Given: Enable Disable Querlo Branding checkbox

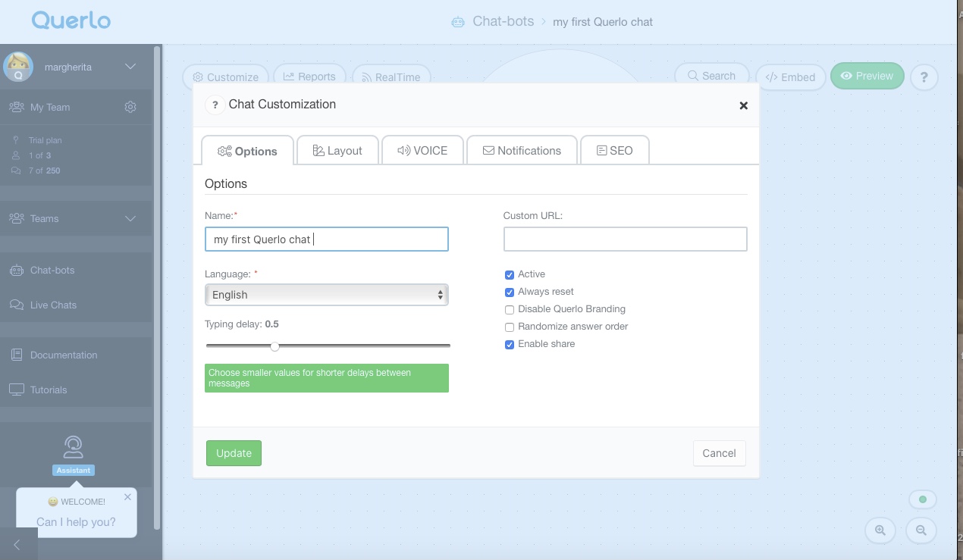Looking at the screenshot, I should [510, 310].
